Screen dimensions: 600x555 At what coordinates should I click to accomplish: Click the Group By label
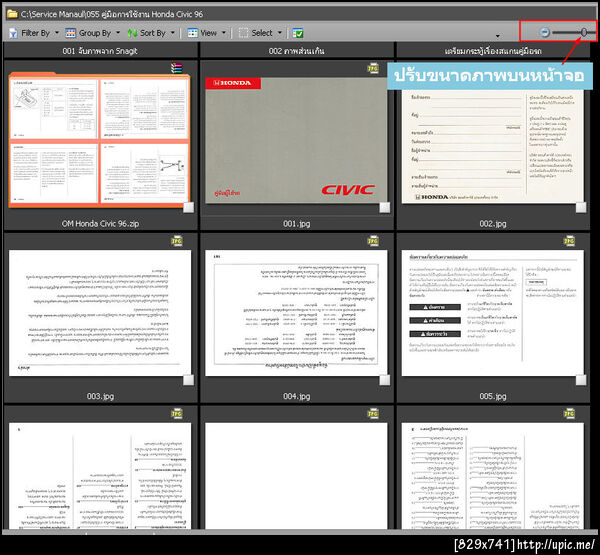pyautogui.click(x=95, y=33)
